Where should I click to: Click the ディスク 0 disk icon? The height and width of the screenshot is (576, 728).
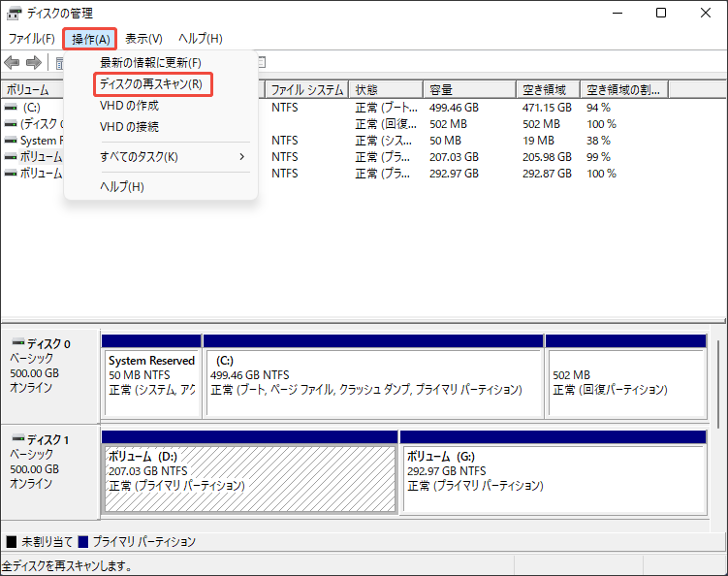coord(18,342)
